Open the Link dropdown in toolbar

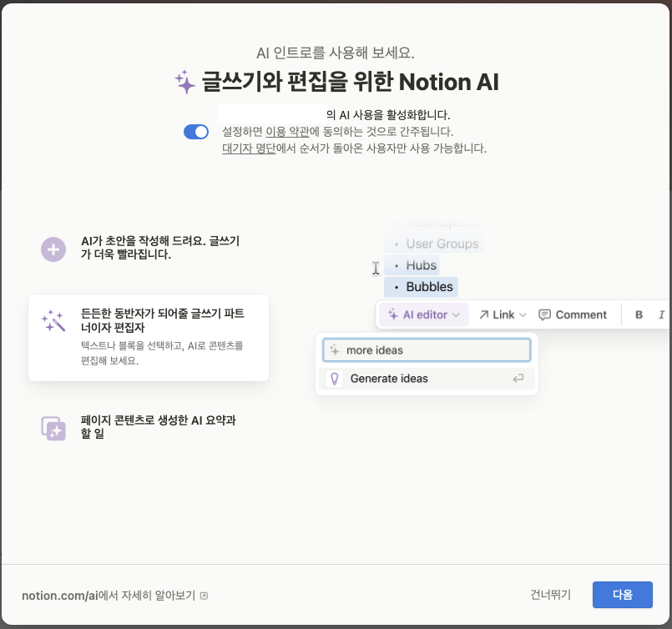tap(503, 314)
